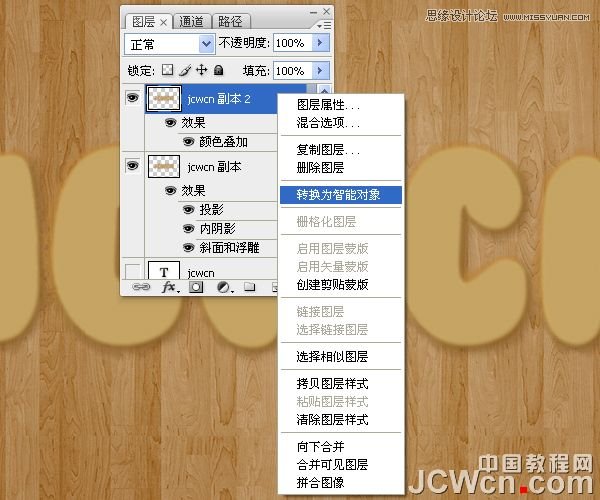Image resolution: width=600 pixels, height=500 pixels.
Task: Click the 不透明度 100% value field
Action: pos(293,42)
